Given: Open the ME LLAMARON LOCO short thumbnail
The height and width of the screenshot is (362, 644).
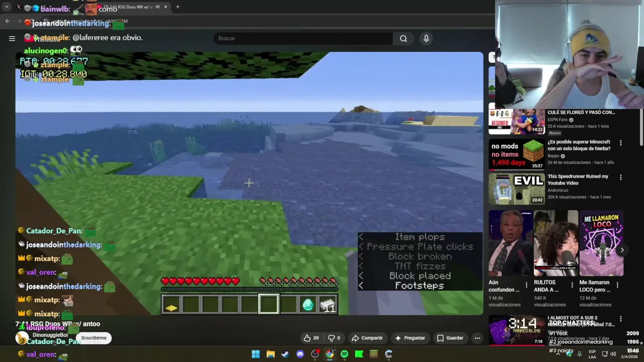Looking at the screenshot, I should click(x=601, y=243).
